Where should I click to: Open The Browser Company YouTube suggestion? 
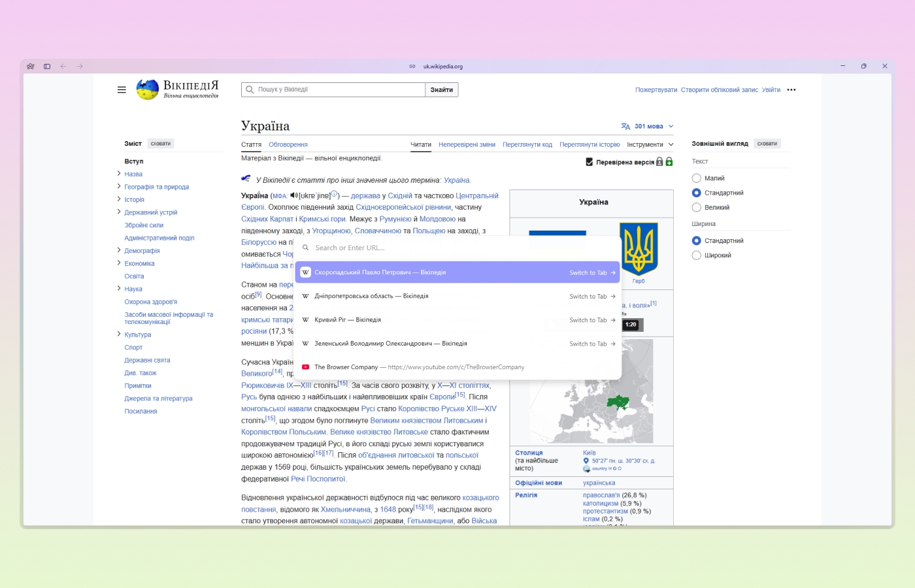457,367
